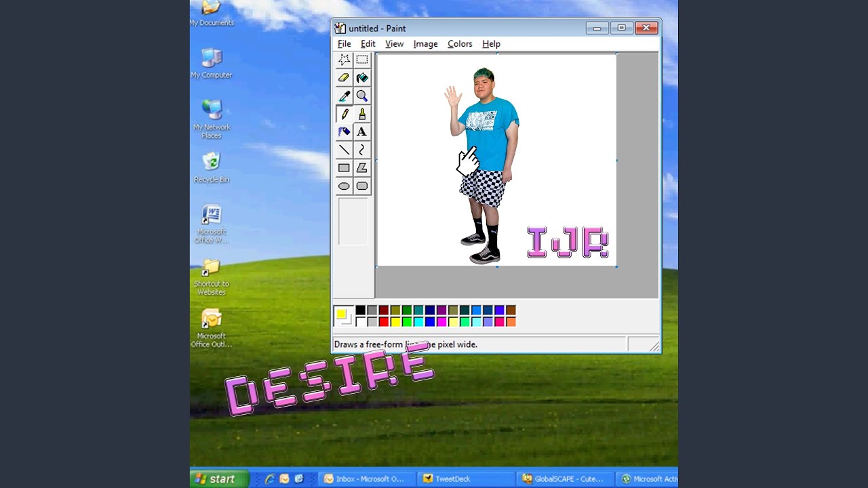Viewport: 868px width, 488px height.
Task: Select the Ellipse shape tool
Action: [x=344, y=186]
